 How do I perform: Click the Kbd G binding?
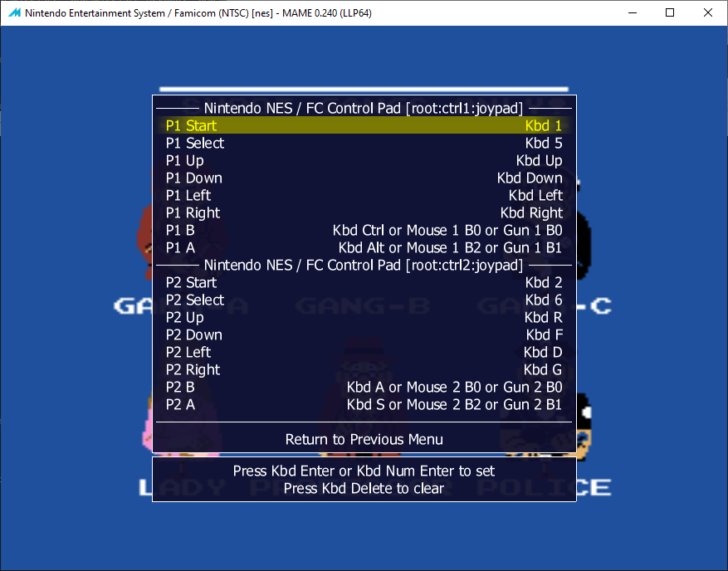click(x=543, y=369)
